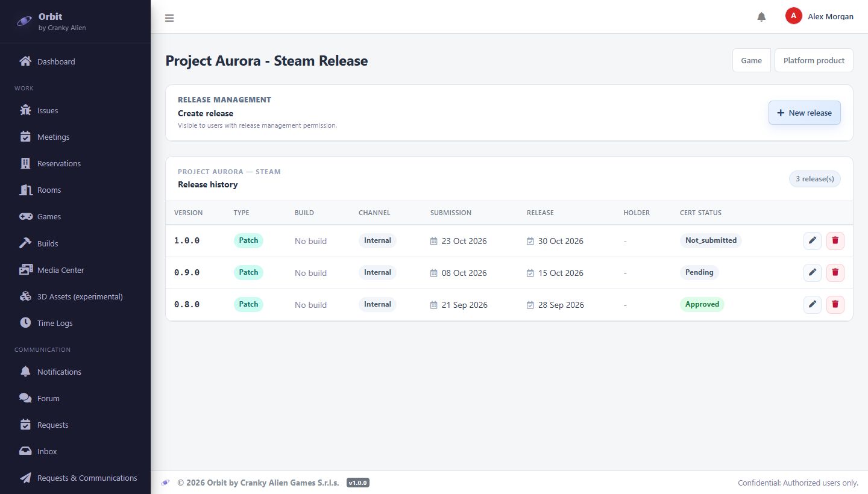
Task: Click the Pending cert status badge
Action: (x=699, y=272)
